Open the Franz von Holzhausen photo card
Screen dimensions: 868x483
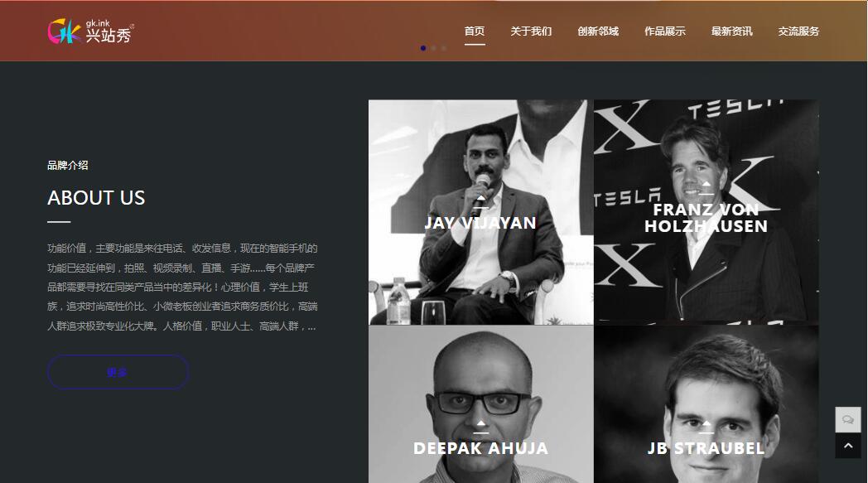(x=706, y=212)
